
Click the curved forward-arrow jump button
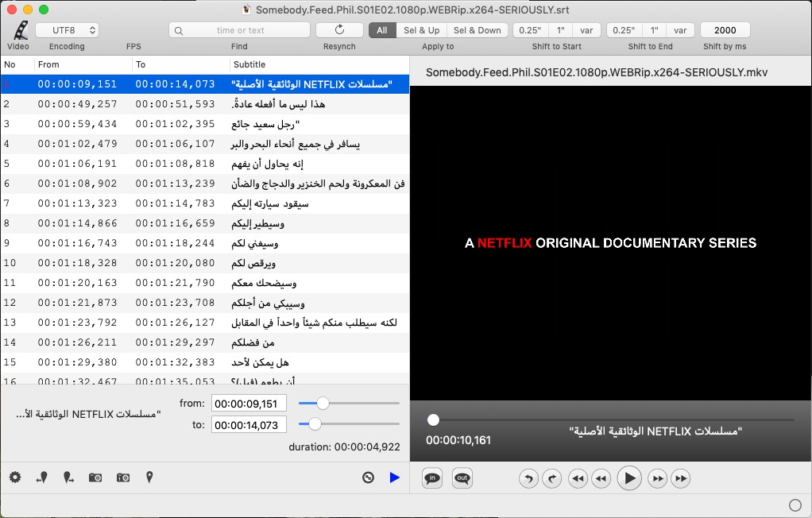[x=552, y=478]
